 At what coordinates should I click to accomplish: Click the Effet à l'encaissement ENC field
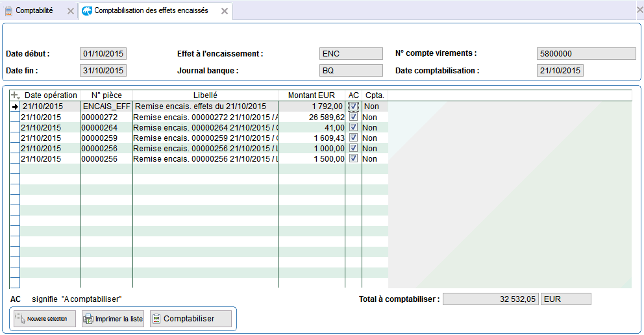tap(351, 54)
